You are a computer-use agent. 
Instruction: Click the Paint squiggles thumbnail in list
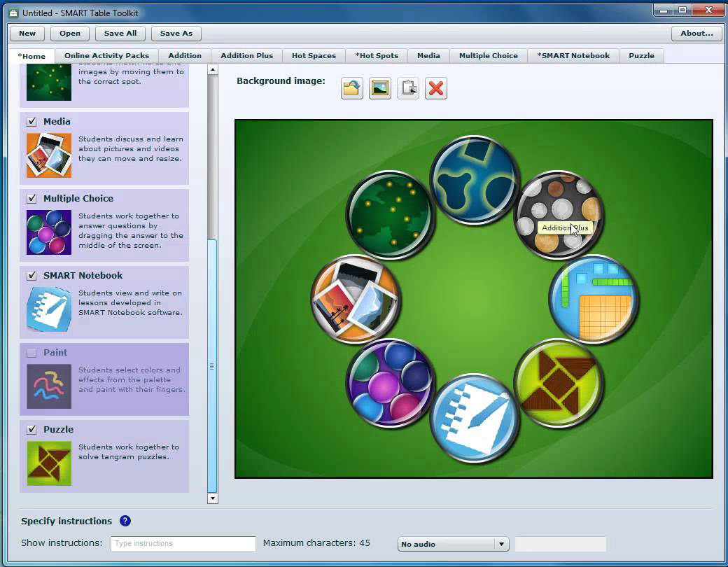tap(49, 386)
